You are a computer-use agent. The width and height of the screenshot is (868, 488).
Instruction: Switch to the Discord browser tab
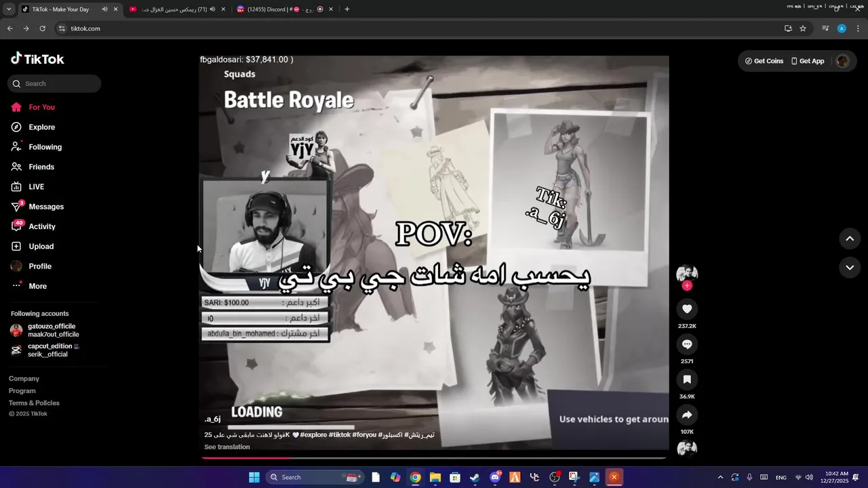tap(278, 9)
